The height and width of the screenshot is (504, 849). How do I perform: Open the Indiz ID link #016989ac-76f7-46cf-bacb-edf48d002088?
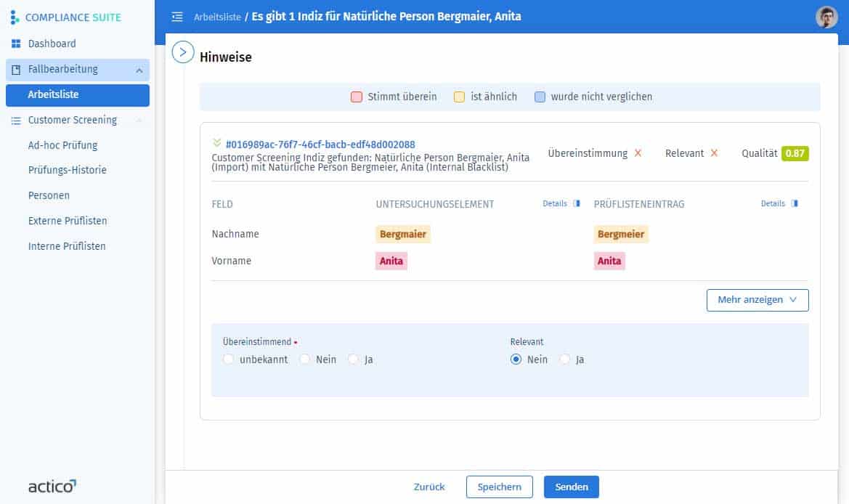point(320,145)
